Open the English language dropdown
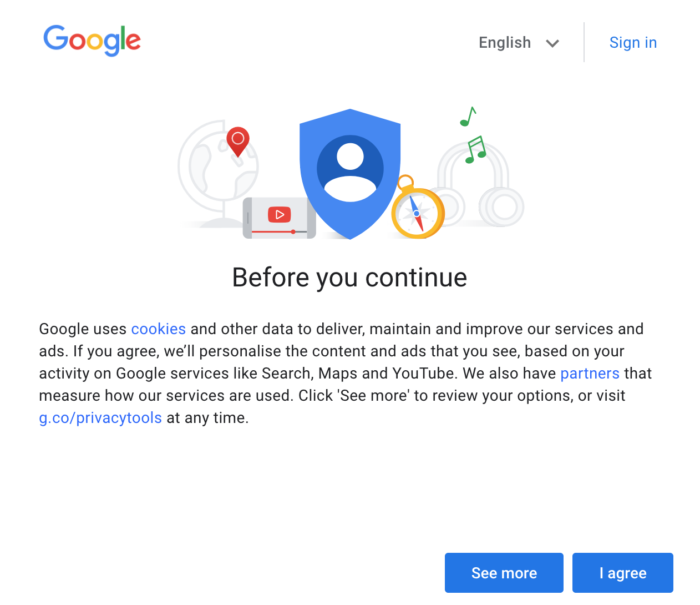The width and height of the screenshot is (700, 605). (505, 43)
